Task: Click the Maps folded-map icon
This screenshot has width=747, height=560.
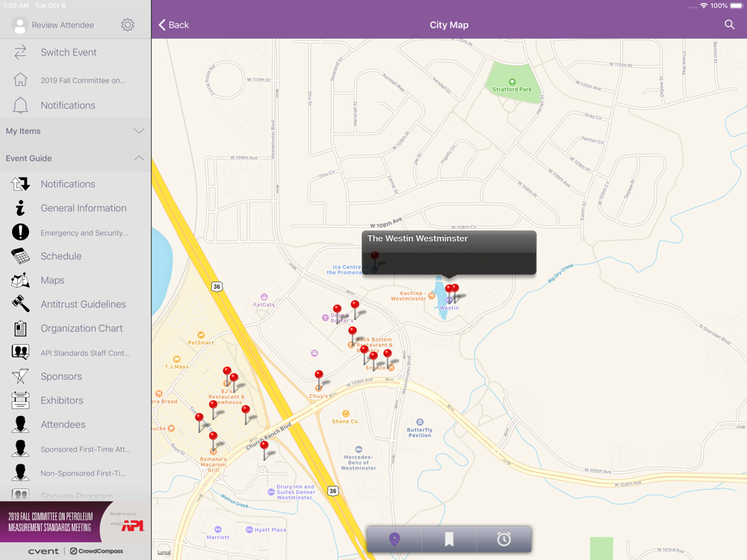Action: pos(20,281)
